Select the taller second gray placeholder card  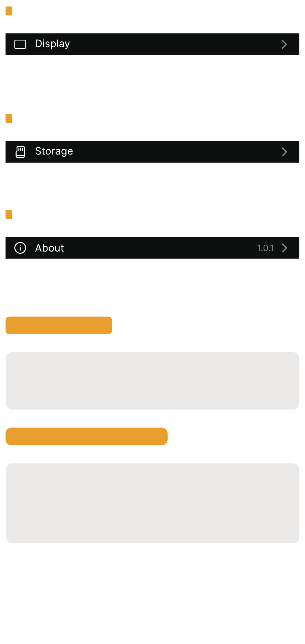pos(152,503)
